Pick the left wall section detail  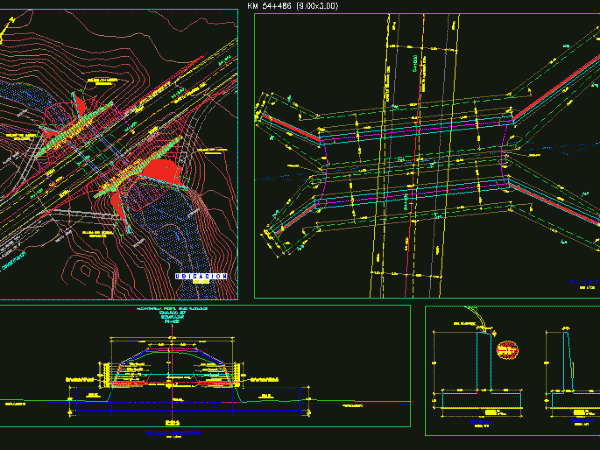[482, 370]
